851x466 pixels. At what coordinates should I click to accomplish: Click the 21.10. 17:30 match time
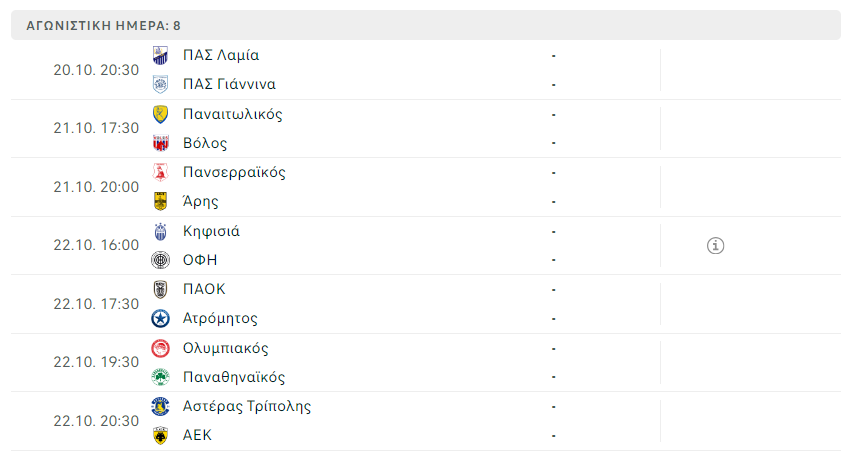96,128
